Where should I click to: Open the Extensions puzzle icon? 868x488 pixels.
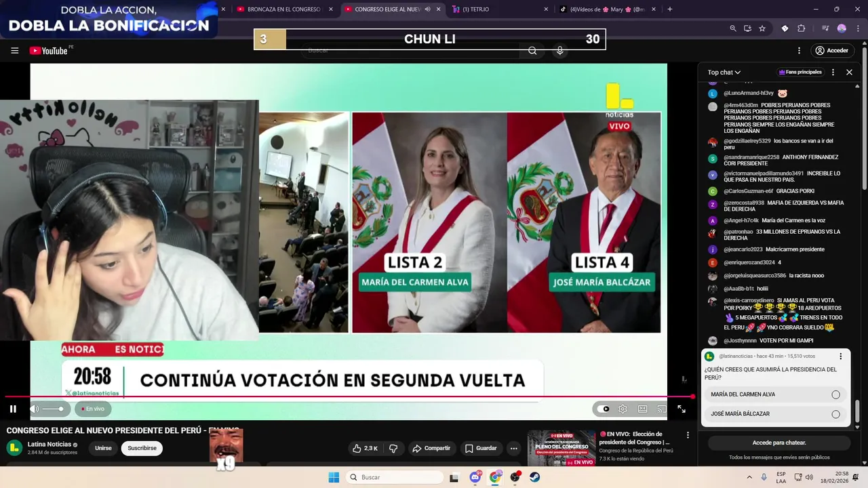[x=802, y=28]
